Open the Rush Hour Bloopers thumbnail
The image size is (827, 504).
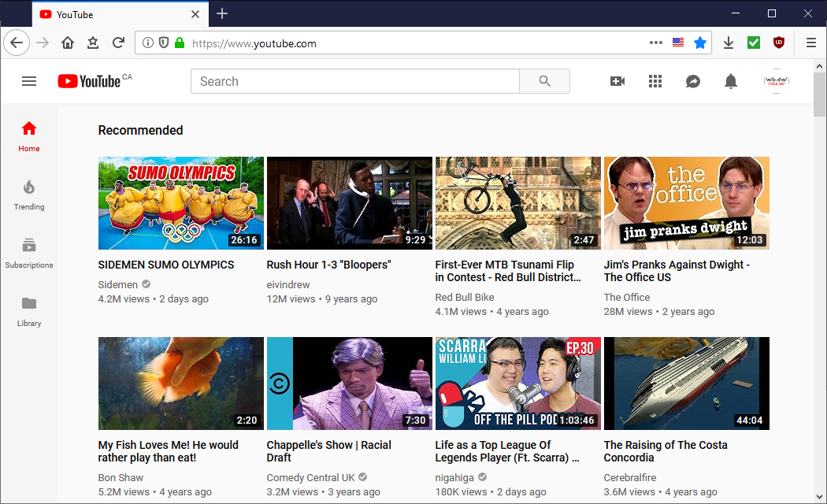coord(350,203)
